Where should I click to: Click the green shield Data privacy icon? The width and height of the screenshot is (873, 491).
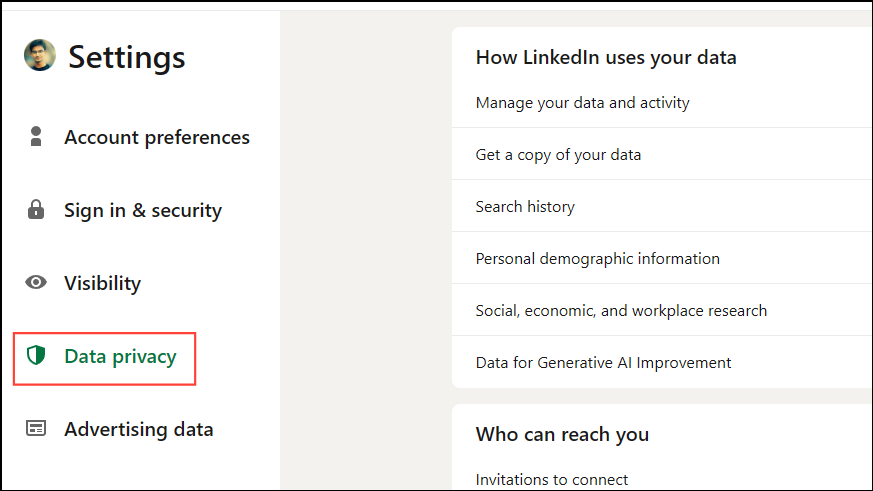[x=37, y=356]
